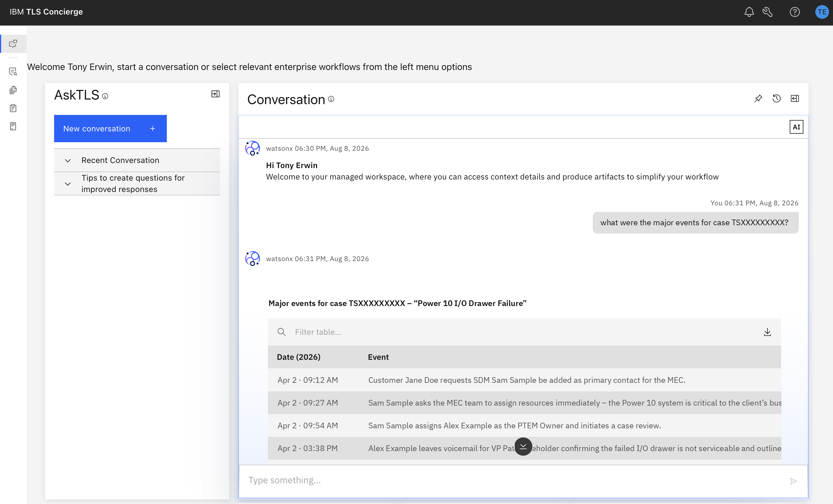
Task: Expand the Recent Conversation section
Action: pos(137,160)
